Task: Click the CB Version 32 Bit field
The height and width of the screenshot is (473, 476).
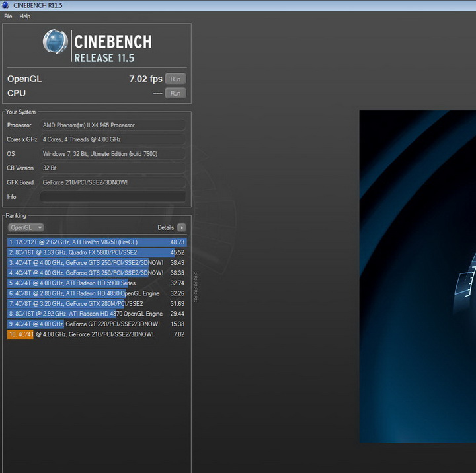Action: point(112,168)
